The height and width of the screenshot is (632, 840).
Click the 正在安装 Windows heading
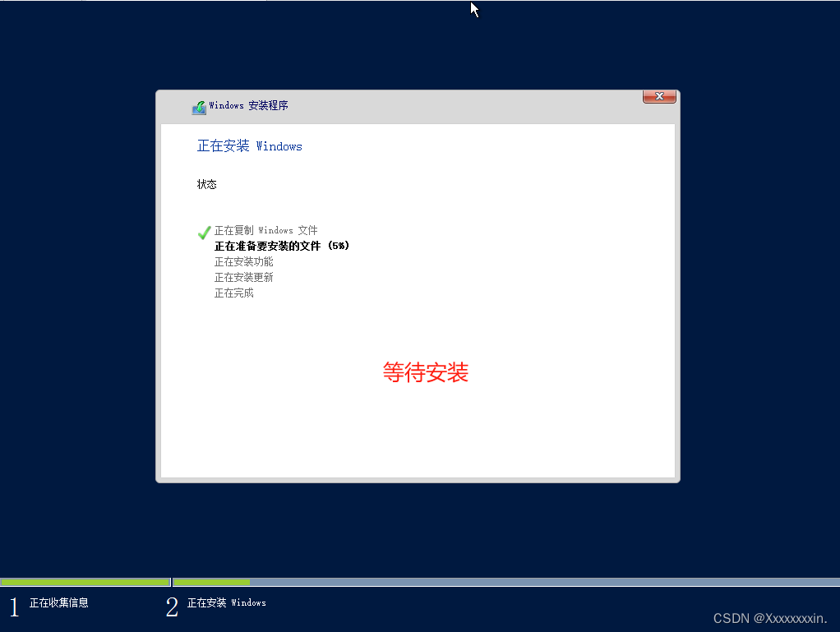pos(250,146)
